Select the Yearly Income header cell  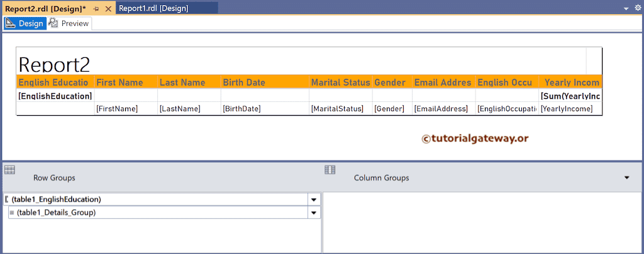click(x=570, y=82)
